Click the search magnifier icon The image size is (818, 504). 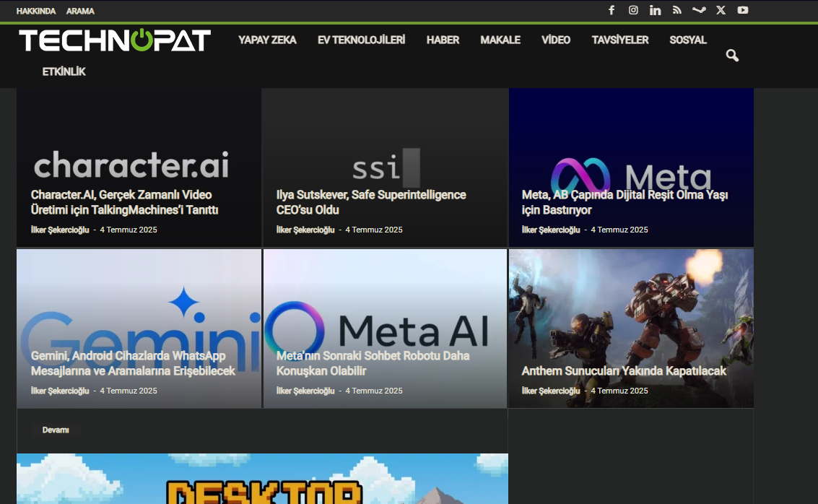click(732, 56)
